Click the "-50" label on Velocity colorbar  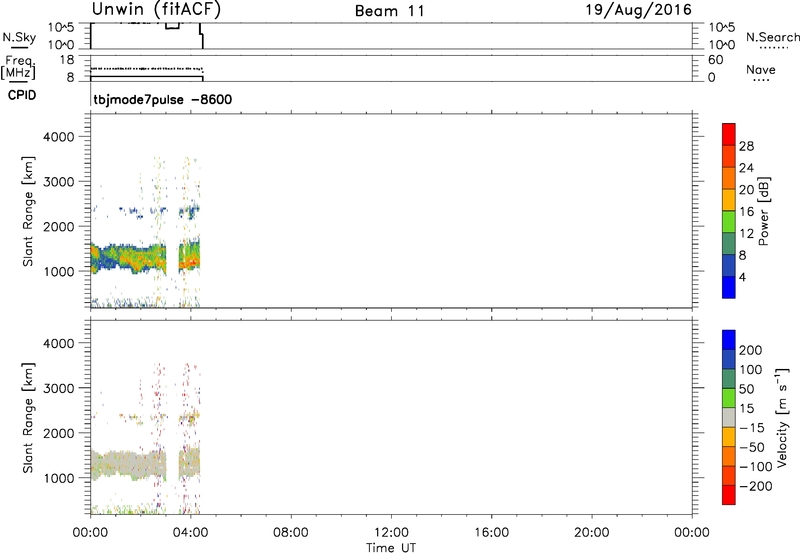752,447
